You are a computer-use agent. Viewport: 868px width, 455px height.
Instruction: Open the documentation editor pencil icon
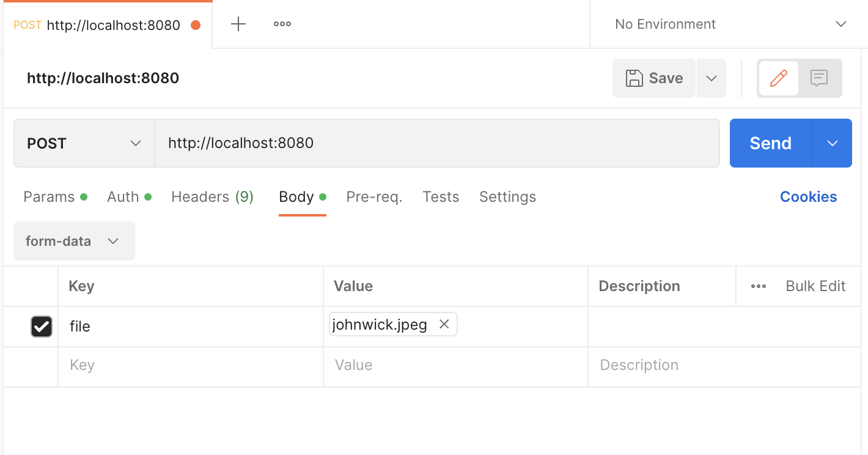[x=778, y=78]
